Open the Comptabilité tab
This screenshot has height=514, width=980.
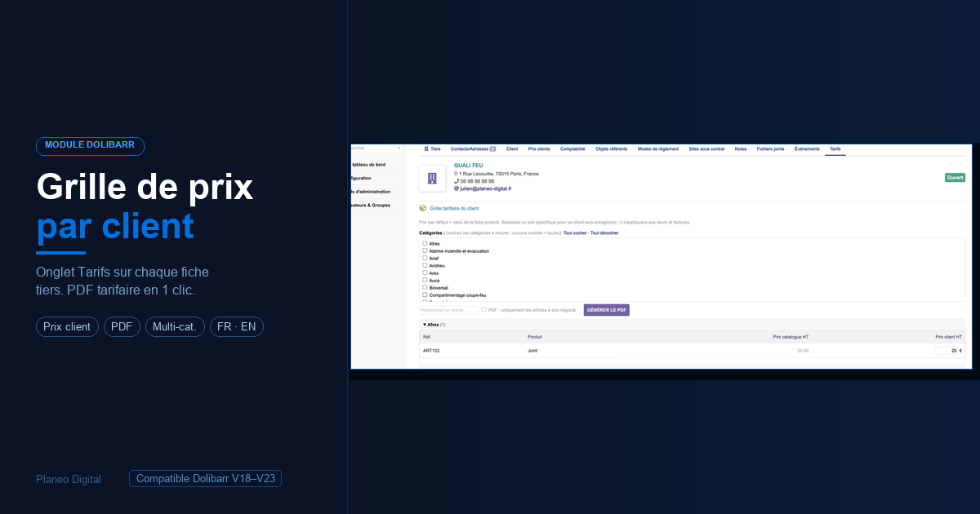(572, 149)
